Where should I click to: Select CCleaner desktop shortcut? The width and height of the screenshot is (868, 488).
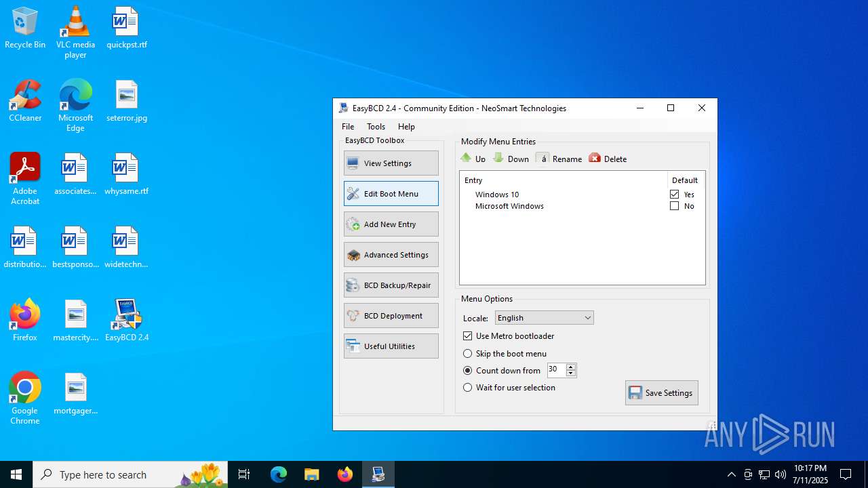(25, 101)
